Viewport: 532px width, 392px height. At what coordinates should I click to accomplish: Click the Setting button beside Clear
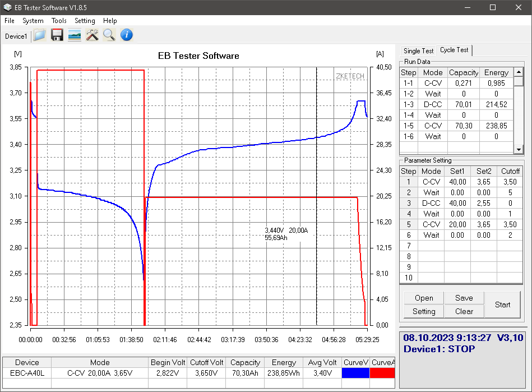tap(424, 311)
